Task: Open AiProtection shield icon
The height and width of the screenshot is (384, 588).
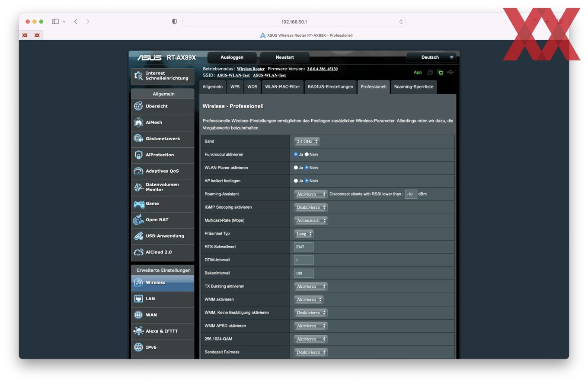Action: 138,155
